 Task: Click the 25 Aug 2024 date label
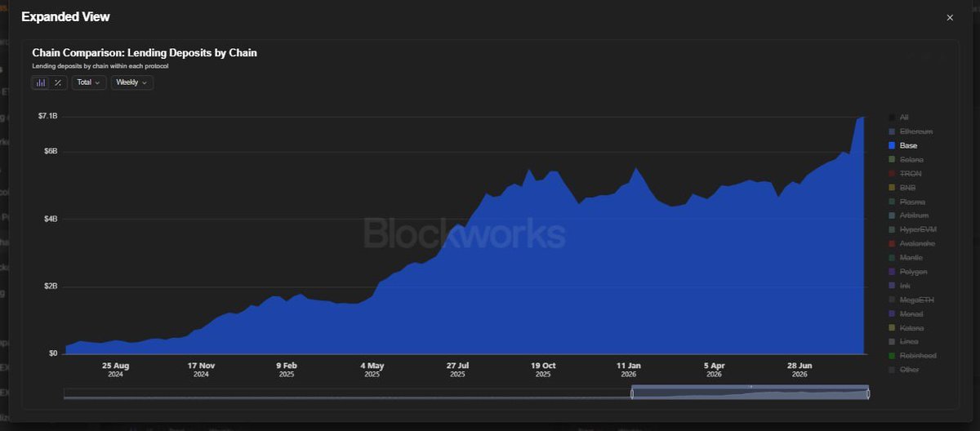(x=115, y=370)
